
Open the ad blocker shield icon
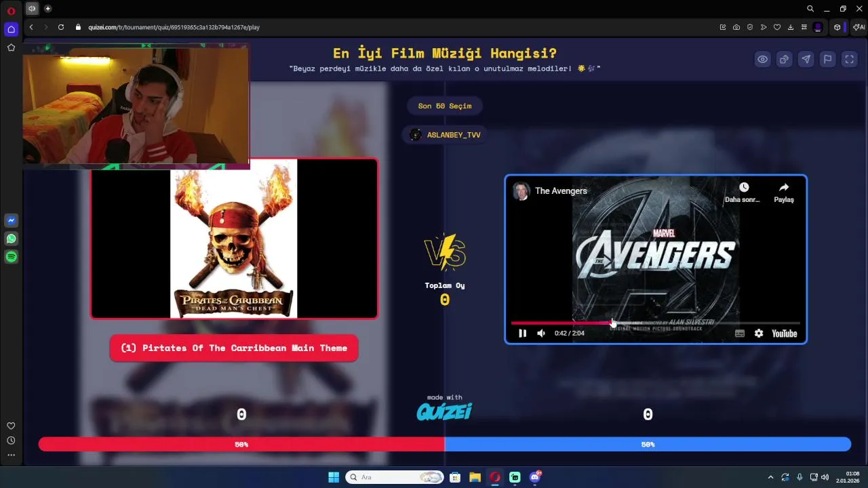click(750, 27)
